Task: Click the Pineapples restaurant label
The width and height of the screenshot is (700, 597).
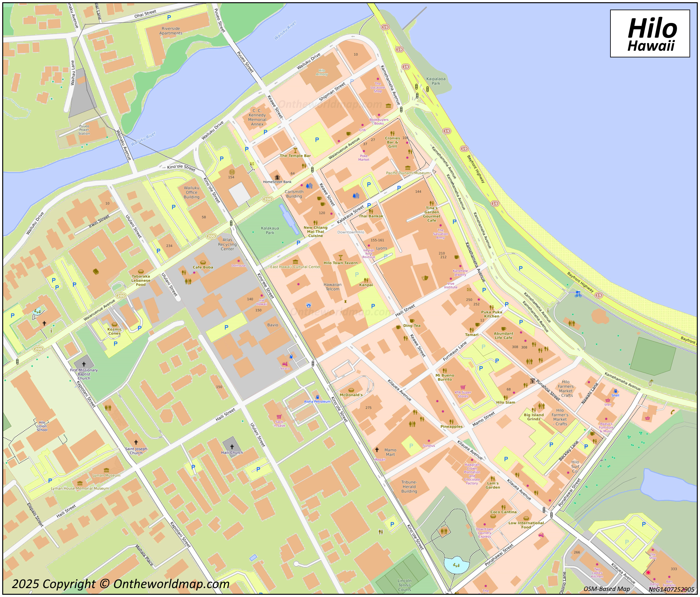Action: pos(451,427)
